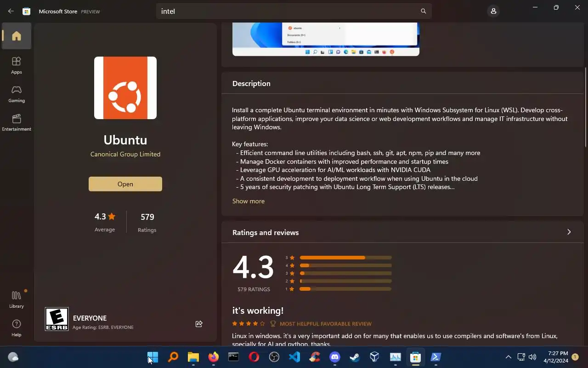The height and width of the screenshot is (368, 588).
Task: Show hidden system tray icons
Action: pyautogui.click(x=508, y=357)
